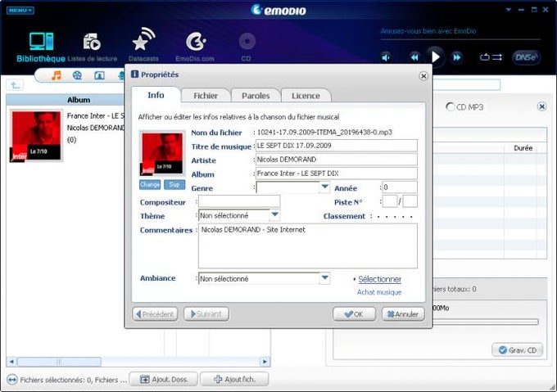This screenshot has width=557, height=392.
Task: Click the library scrollbar left arrow
Action: tap(11, 362)
